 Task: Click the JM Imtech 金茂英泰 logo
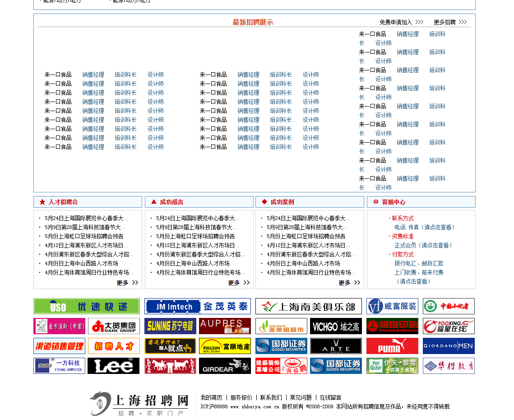coord(198,306)
